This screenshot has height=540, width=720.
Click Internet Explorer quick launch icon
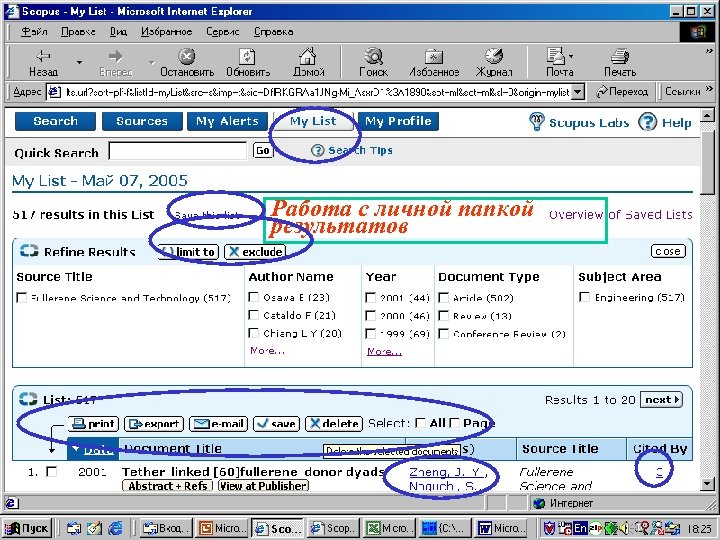(114, 528)
